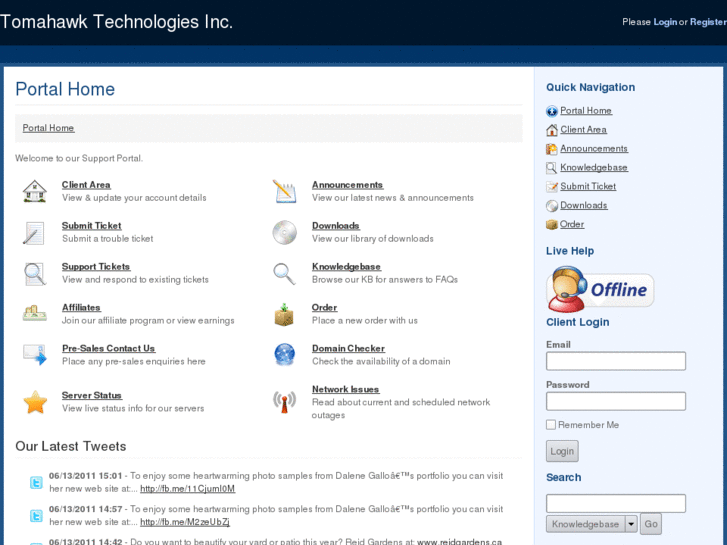Click the Announcements notepad icon
This screenshot has width=727, height=545.
284,191
